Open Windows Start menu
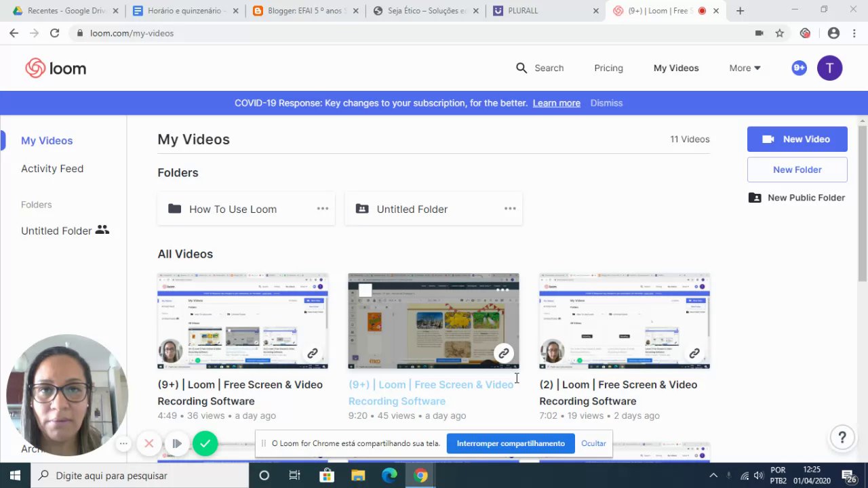Image resolution: width=868 pixels, height=488 pixels. click(14, 475)
